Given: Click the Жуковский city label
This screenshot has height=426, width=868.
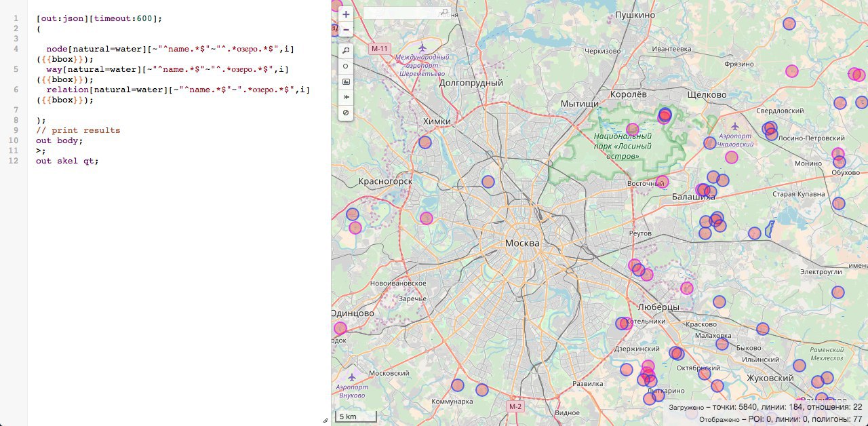Looking at the screenshot, I should coord(770,378).
